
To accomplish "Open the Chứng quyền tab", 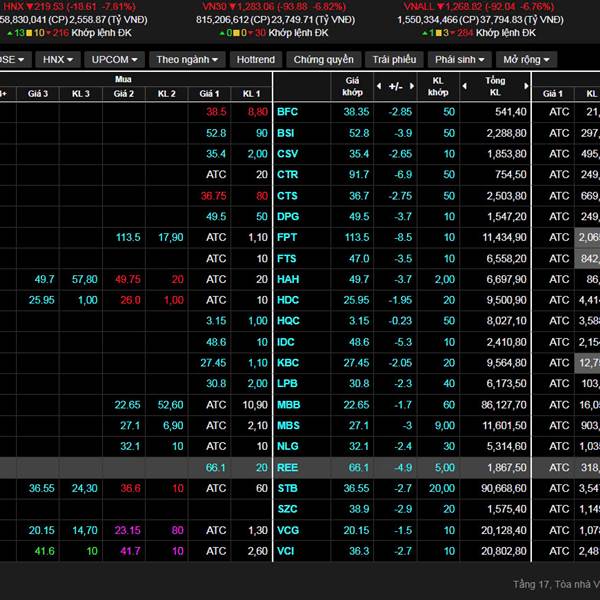I will click(x=323, y=60).
